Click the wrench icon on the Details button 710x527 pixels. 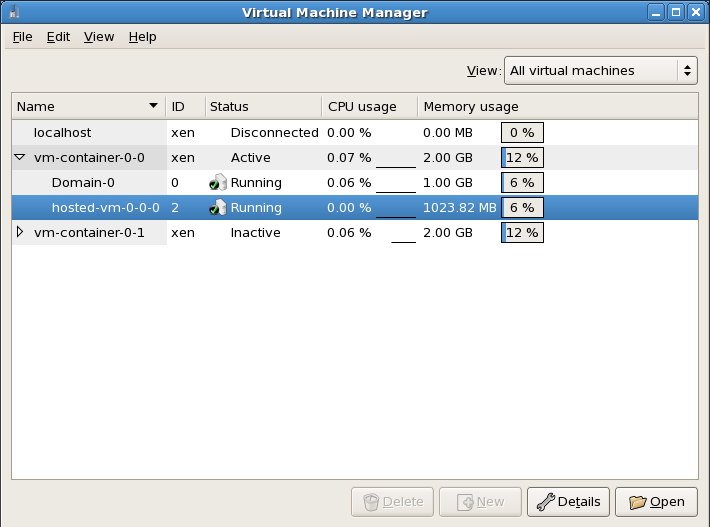click(x=545, y=502)
